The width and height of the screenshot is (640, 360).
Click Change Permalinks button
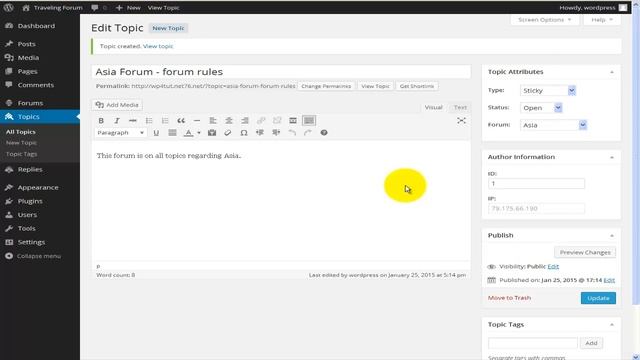coord(326,86)
